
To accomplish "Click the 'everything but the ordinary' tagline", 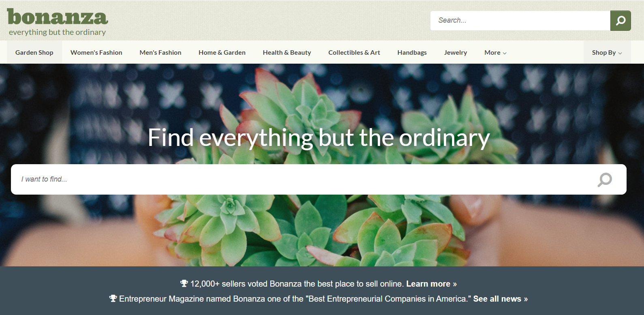I will pos(57,32).
